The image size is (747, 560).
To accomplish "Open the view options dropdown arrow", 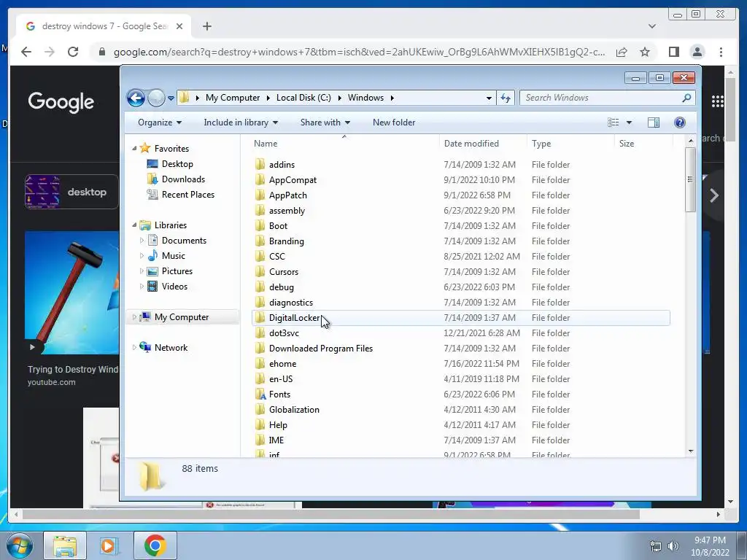I will coord(629,122).
